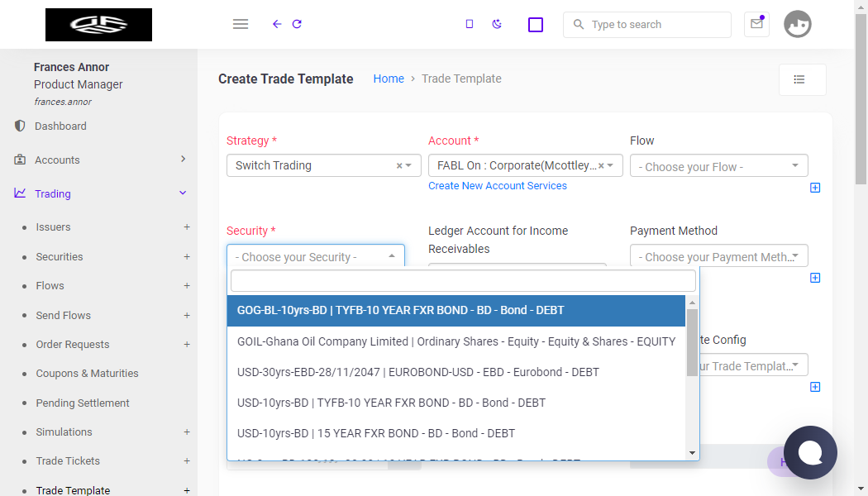Click the plus icon beside Flow
This screenshot has height=496, width=868.
[x=815, y=188]
